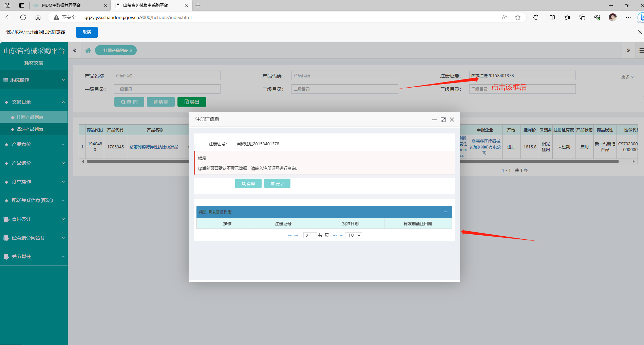Click the double-right arrow in tab bar
644x345 pixels.
click(x=628, y=50)
